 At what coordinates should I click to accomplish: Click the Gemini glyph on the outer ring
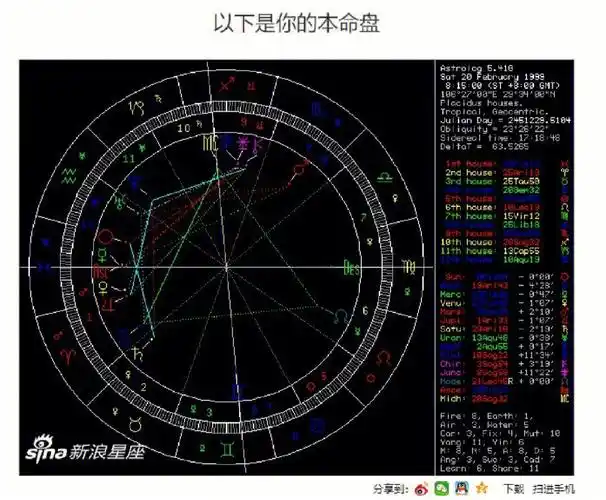(227, 449)
